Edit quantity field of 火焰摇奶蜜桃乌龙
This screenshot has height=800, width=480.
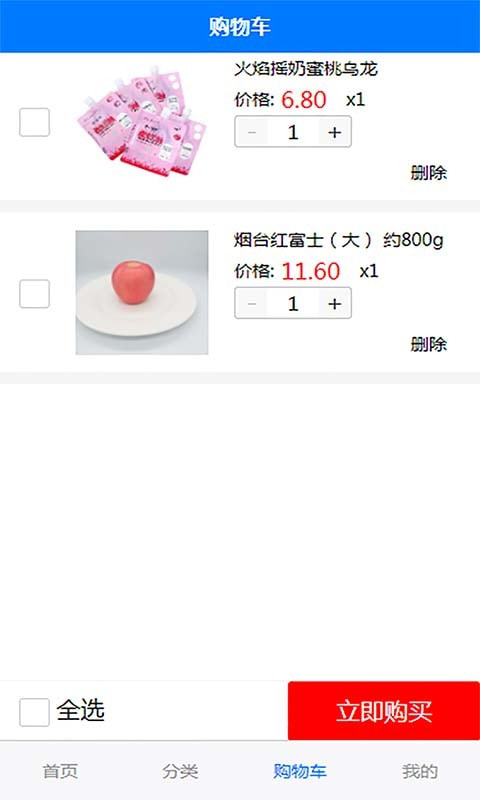[x=293, y=132]
